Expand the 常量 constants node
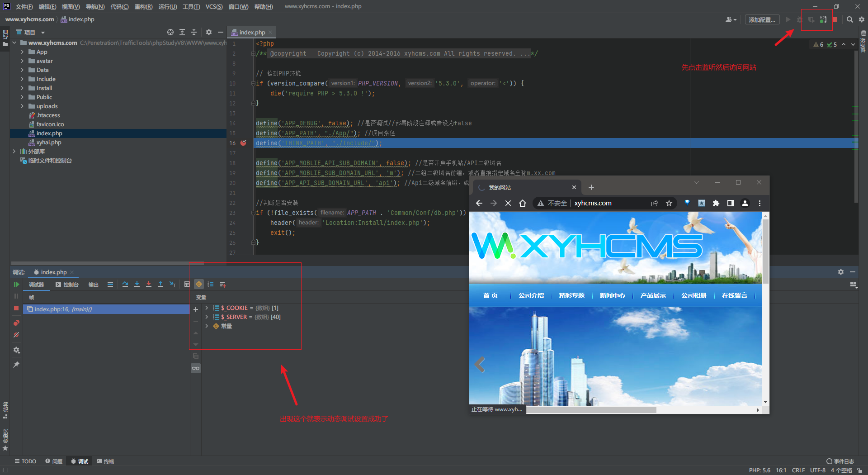The height and width of the screenshot is (475, 868). tap(207, 326)
